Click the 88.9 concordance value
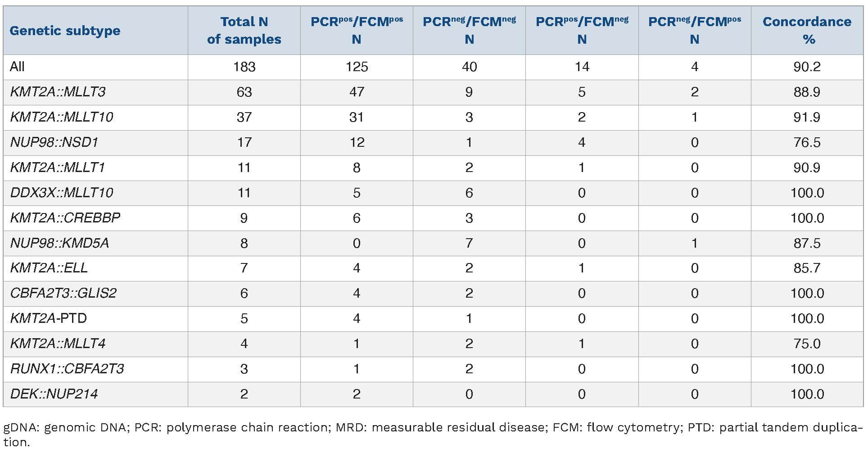This screenshot has height=453, width=868. coord(807,92)
